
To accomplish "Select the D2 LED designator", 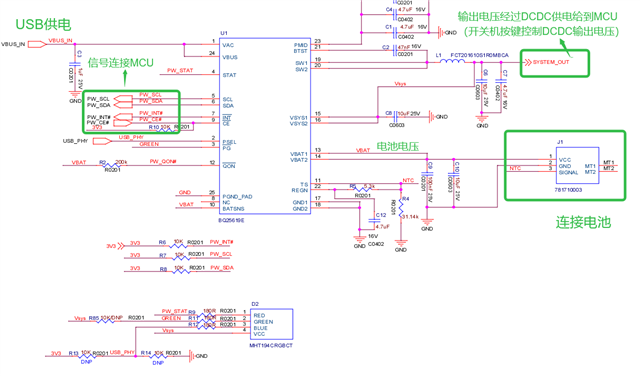I will [x=255, y=304].
